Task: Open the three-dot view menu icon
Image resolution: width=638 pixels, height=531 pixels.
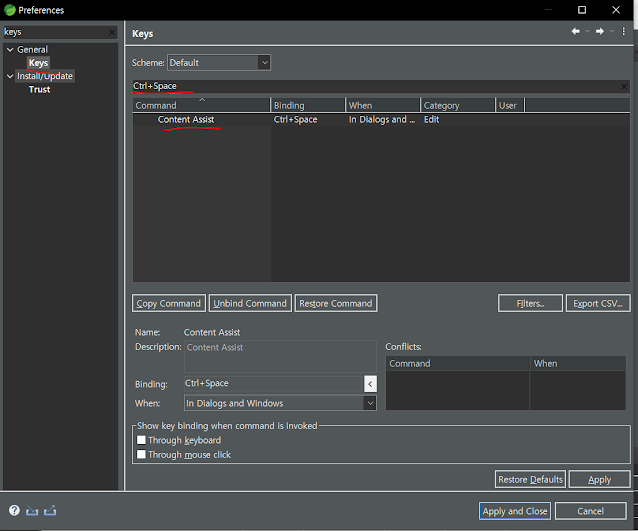Action: click(623, 31)
